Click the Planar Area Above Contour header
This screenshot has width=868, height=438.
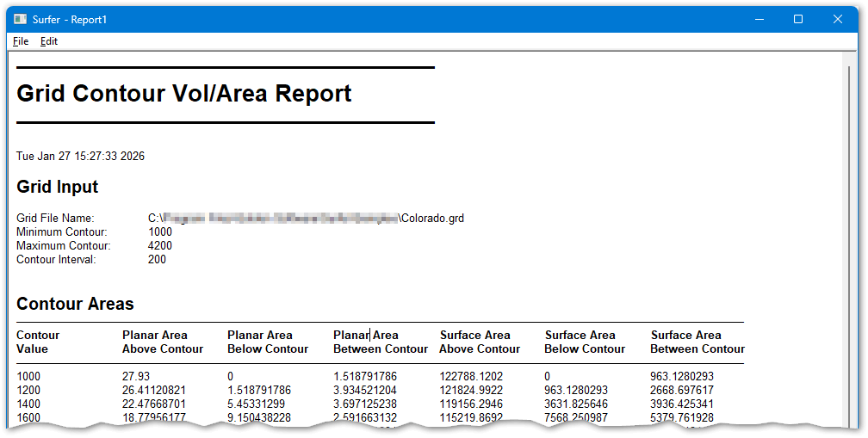pyautogui.click(x=163, y=342)
